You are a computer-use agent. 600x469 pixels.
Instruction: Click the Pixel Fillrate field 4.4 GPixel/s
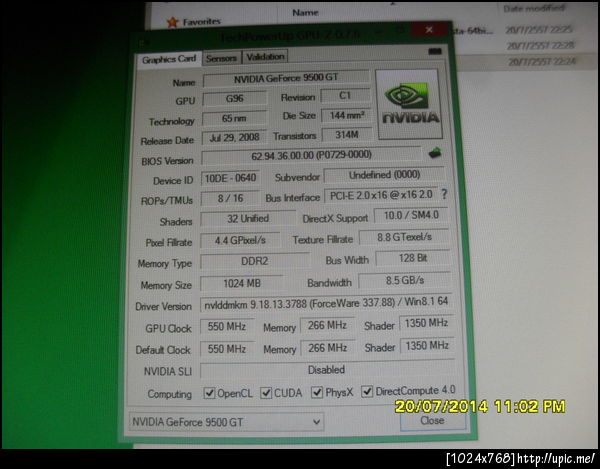pyautogui.click(x=240, y=240)
